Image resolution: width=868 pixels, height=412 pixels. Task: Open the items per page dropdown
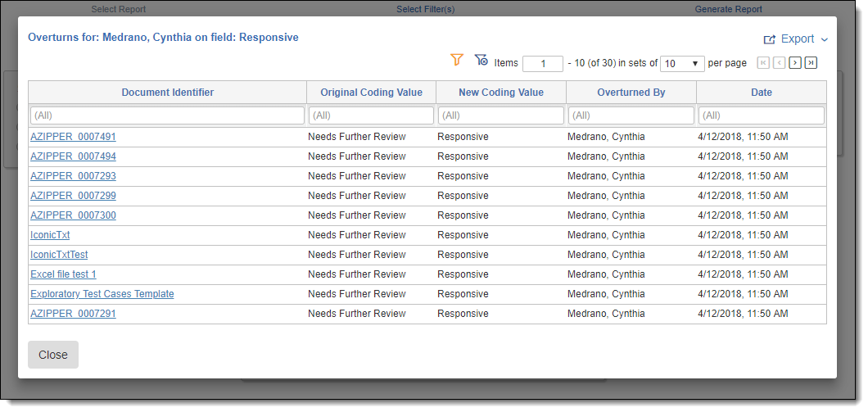[682, 63]
